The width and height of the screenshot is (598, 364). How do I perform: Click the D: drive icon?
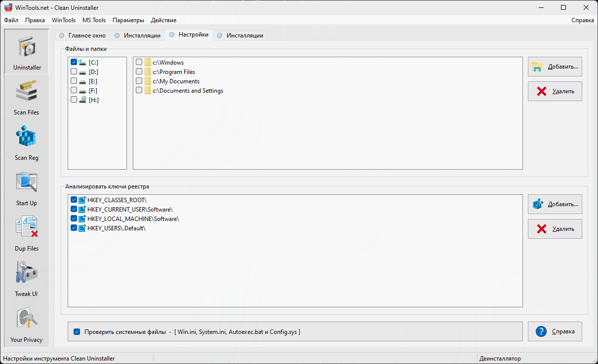(x=83, y=72)
